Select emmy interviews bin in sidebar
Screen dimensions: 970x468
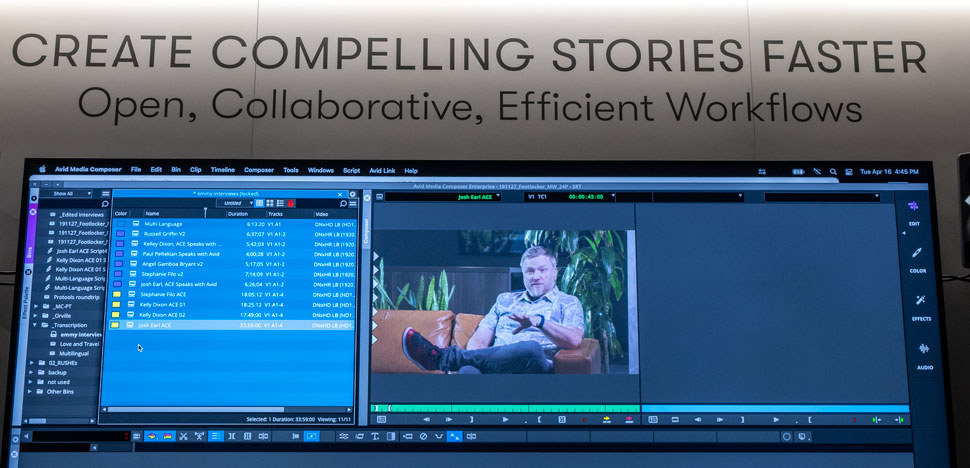click(81, 334)
